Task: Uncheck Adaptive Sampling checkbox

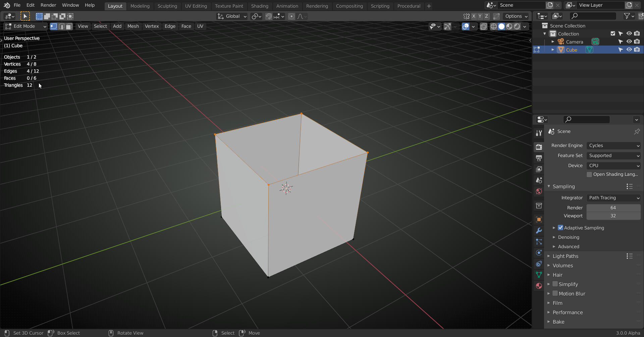Action: [560, 227]
